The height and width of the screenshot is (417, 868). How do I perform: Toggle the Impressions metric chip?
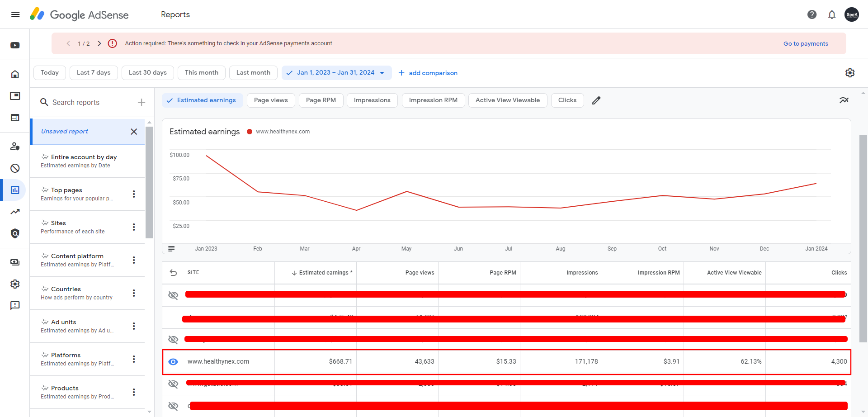372,100
